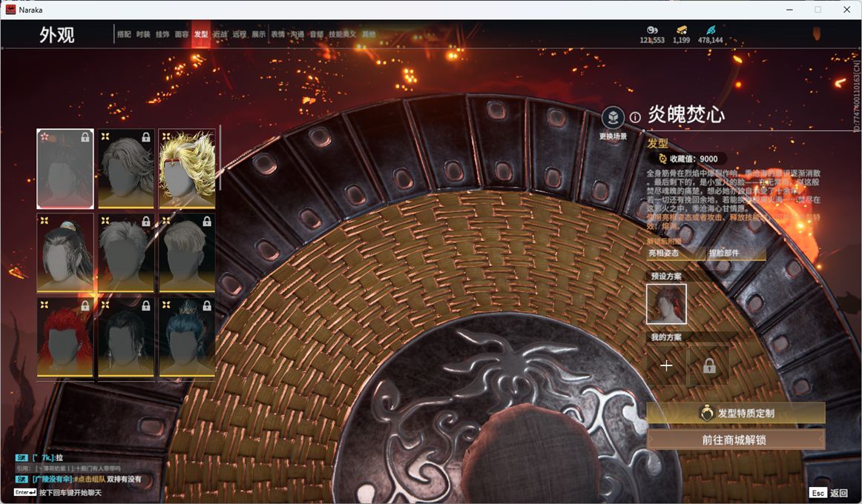The height and width of the screenshot is (504, 862).
Task: Select the black ponytail hairstyle with hairpin
Action: tap(65, 253)
